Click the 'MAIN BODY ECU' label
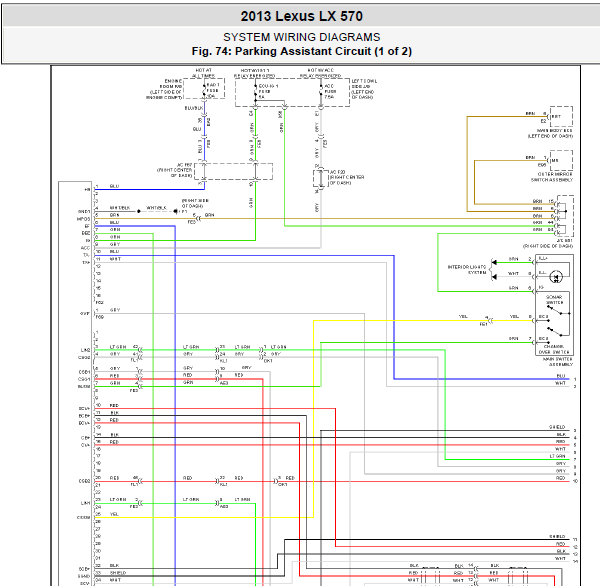The height and width of the screenshot is (586, 600). [555, 131]
